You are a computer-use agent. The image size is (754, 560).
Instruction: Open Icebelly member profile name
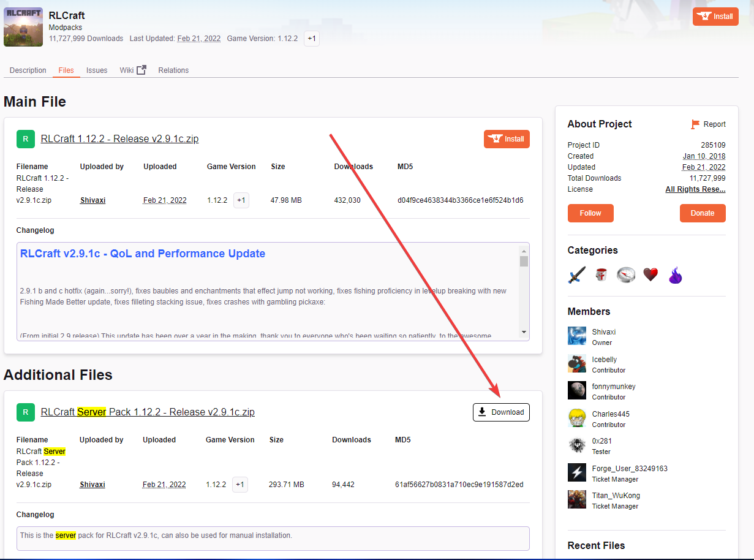pyautogui.click(x=605, y=360)
